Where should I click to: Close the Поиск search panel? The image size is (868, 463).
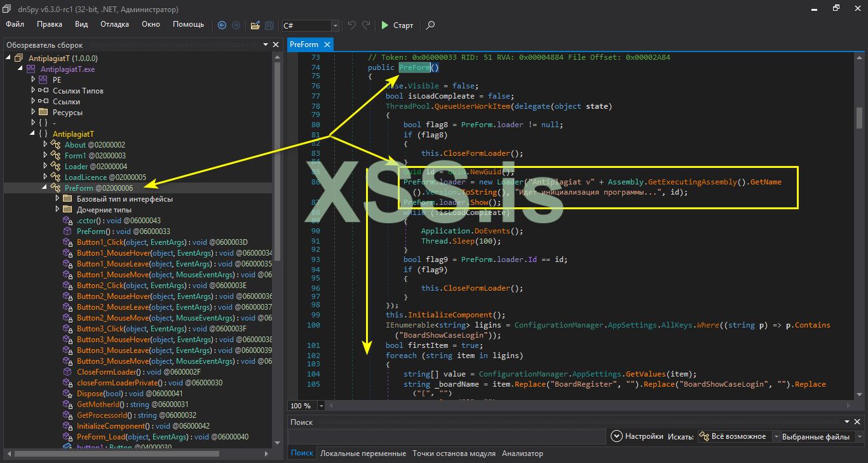click(858, 422)
